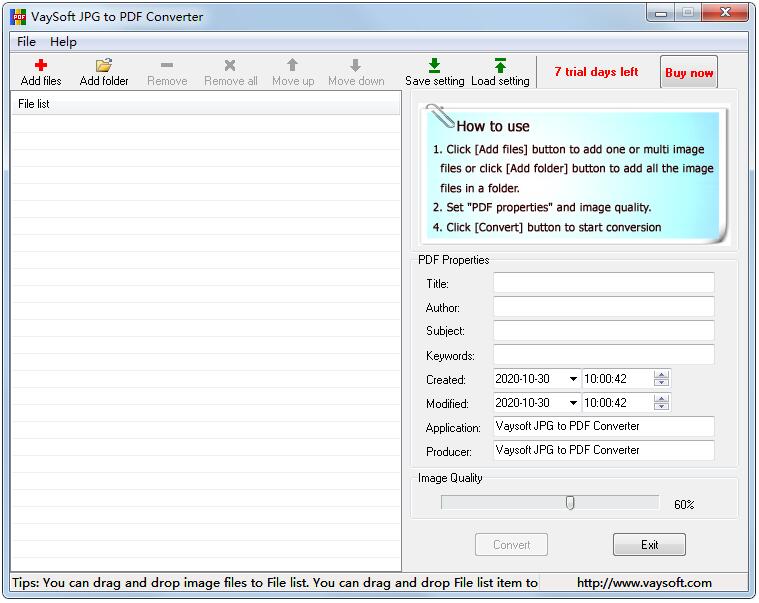This screenshot has width=759, height=603.
Task: Focus the Title input field
Action: (x=604, y=283)
